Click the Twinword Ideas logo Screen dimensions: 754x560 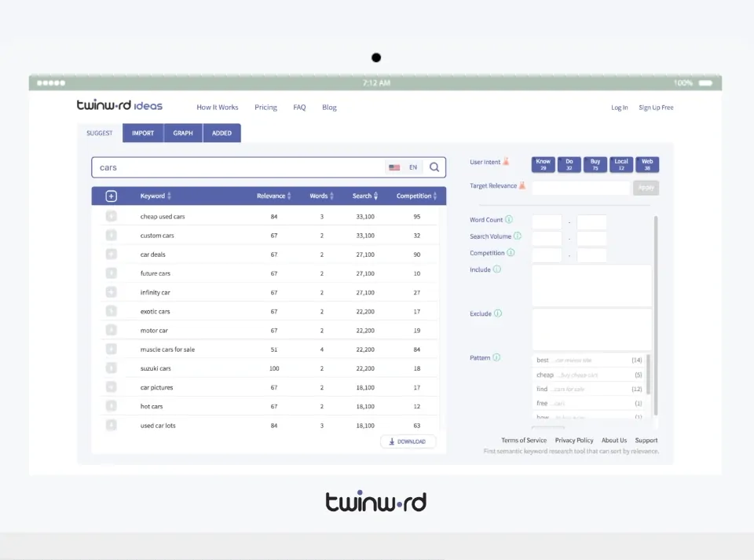coord(119,105)
